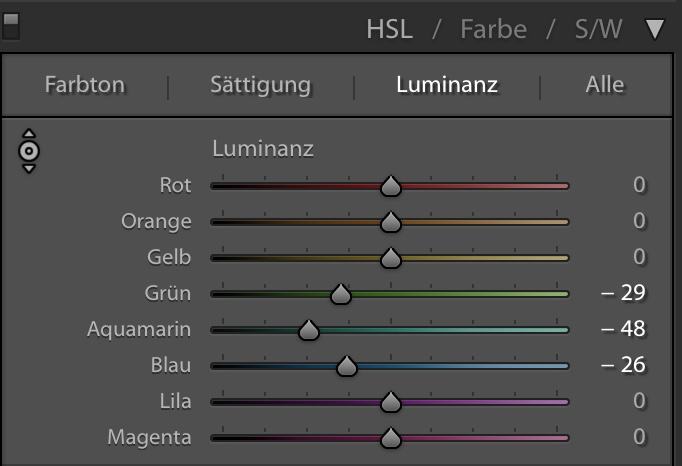Click the Rot luminance slider handle
The width and height of the screenshot is (682, 466).
tap(391, 186)
